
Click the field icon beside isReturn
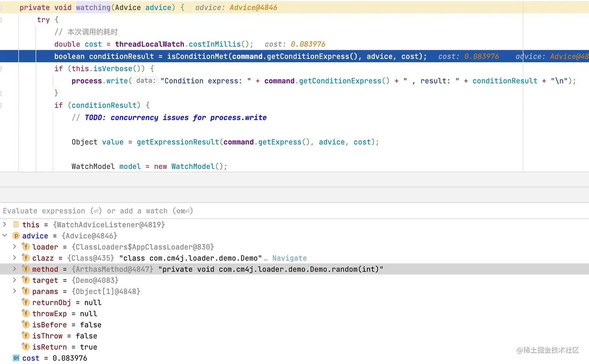(26, 346)
